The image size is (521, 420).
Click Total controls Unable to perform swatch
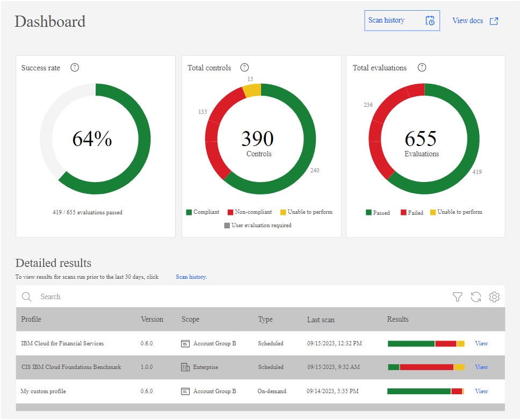click(x=283, y=212)
